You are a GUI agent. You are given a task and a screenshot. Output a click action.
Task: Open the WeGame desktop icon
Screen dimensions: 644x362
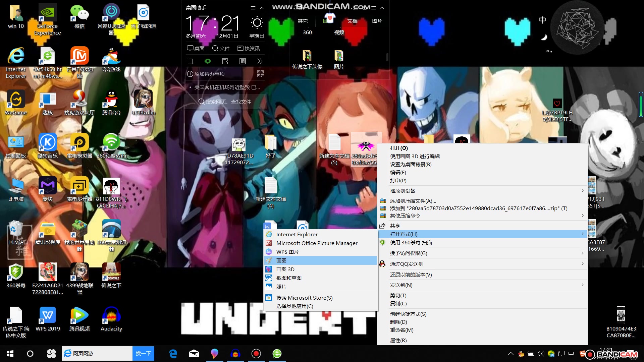coord(16,103)
